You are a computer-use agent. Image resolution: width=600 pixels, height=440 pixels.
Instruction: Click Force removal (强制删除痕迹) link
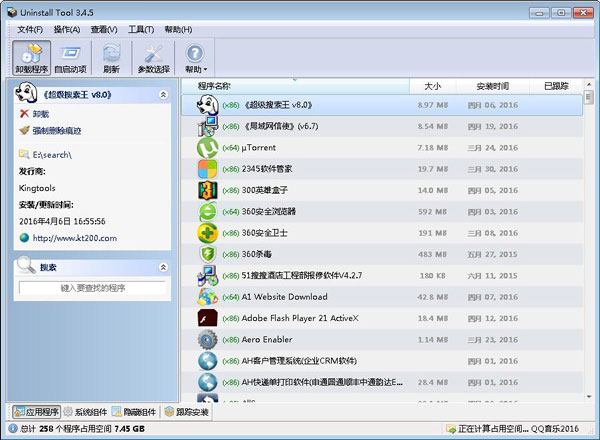point(57,131)
